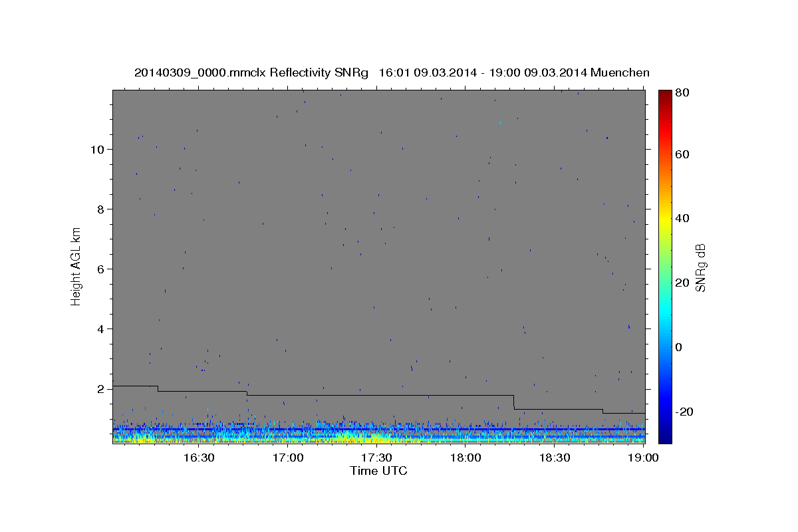Click the 'Time UTC' axis label
The image size is (798, 532).
tap(378, 471)
